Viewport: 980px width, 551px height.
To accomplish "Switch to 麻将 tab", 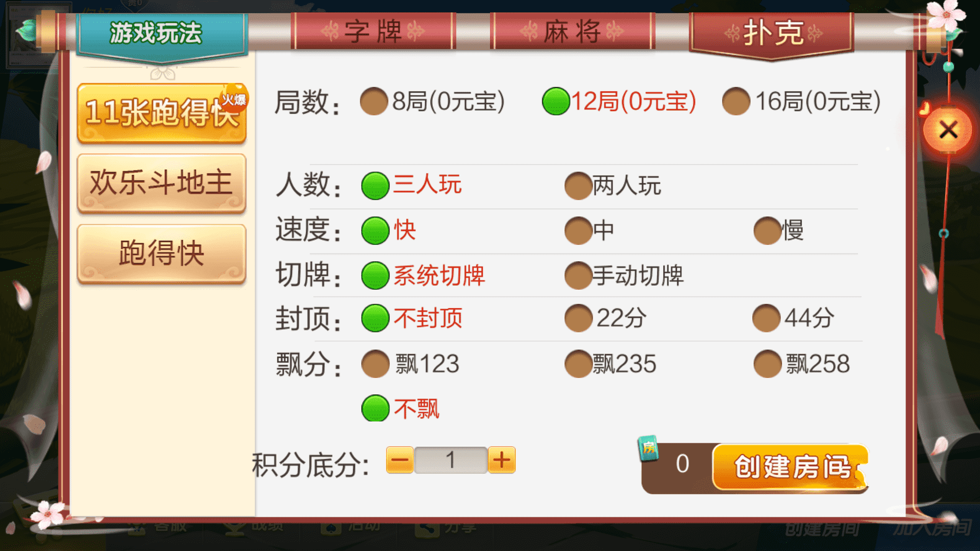I will tap(572, 32).
